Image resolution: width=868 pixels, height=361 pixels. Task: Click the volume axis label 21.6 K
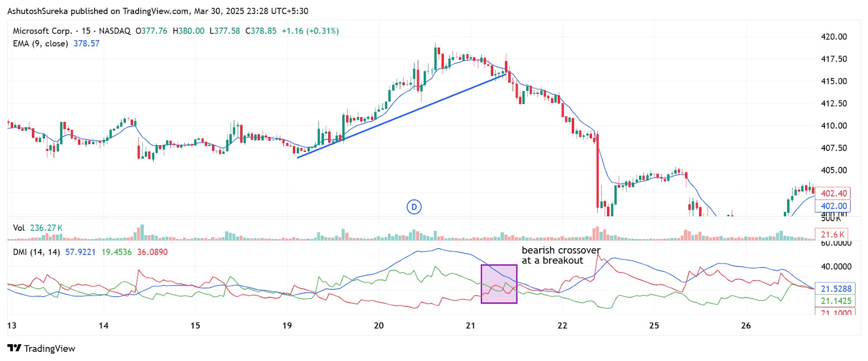tap(832, 234)
